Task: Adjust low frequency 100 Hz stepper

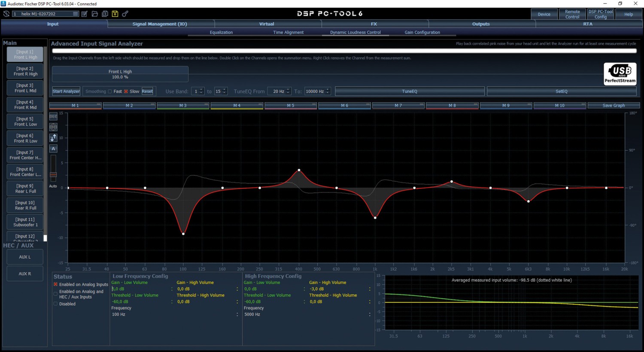Action: 237,315
